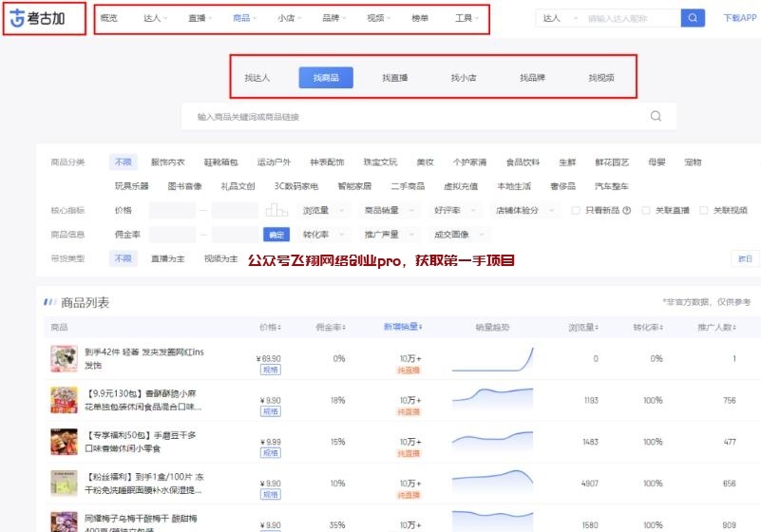Sort the list by 新增销量 column
Image resolution: width=761 pixels, height=532 pixels.
[x=403, y=327]
